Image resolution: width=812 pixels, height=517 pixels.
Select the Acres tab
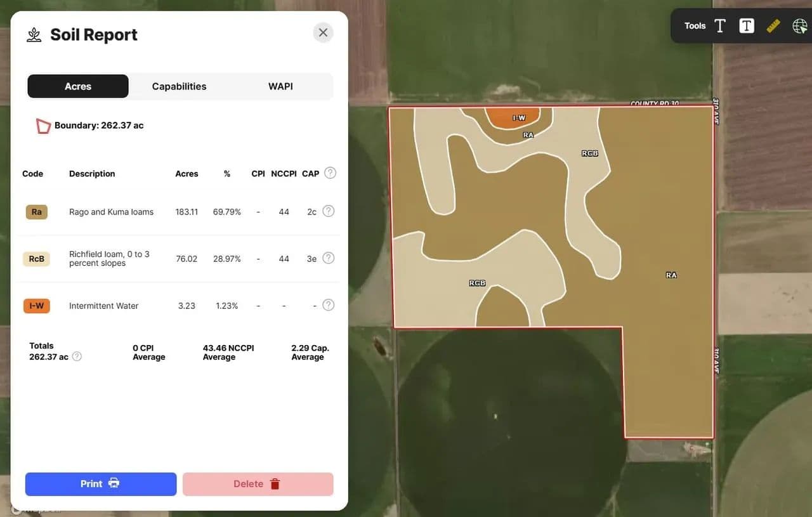pos(78,86)
